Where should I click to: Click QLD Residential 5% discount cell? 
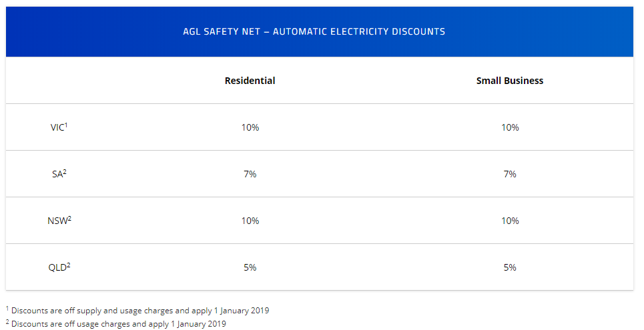pyautogui.click(x=250, y=267)
